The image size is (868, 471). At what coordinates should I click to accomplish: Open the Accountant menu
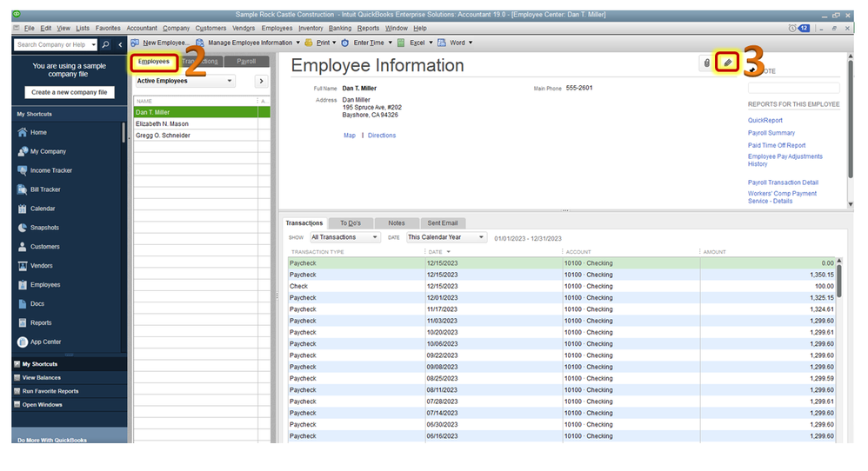[x=142, y=28]
